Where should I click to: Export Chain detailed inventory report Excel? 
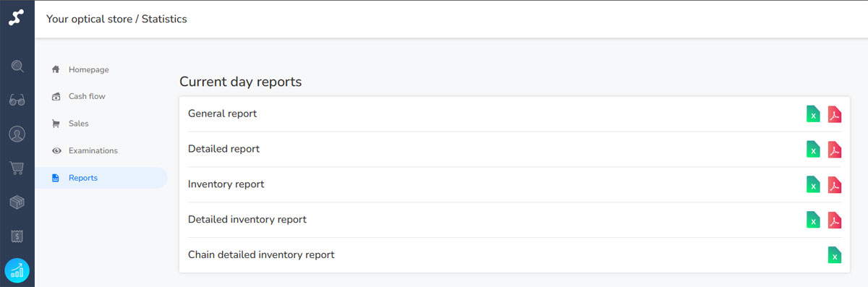point(835,255)
